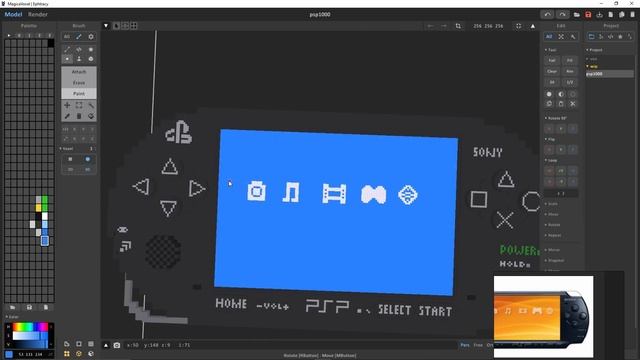Viewport: 640px width, 360px height.
Task: Collapse the Loop section header
Action: 551,160
